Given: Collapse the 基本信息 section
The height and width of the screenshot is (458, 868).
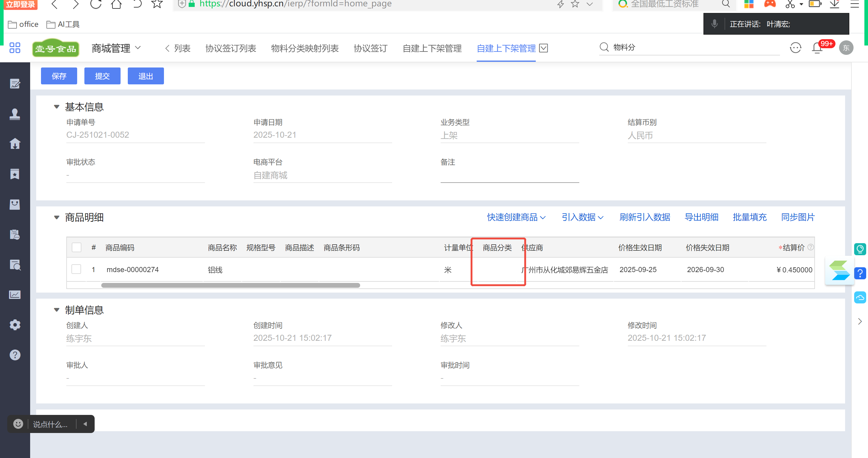Looking at the screenshot, I should point(57,107).
